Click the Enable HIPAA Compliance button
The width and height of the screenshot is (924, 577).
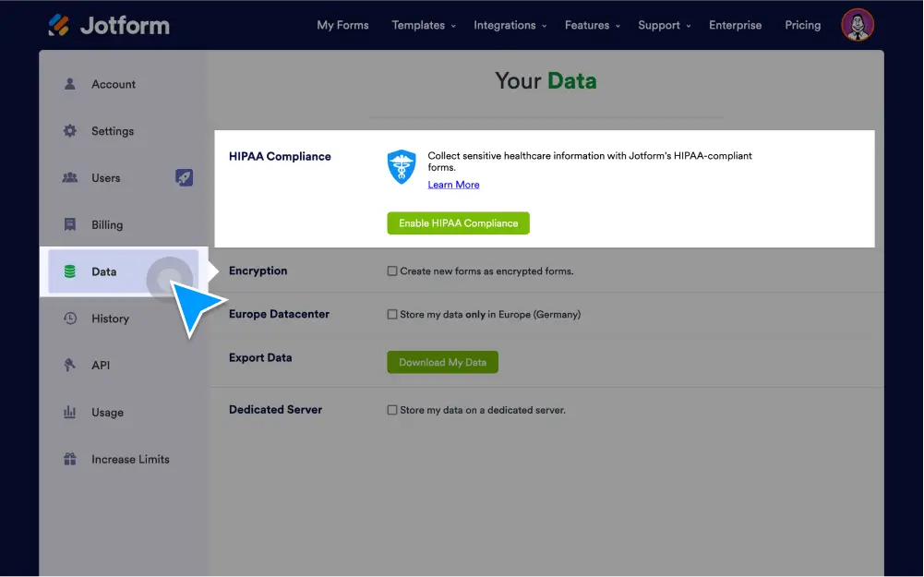458,222
